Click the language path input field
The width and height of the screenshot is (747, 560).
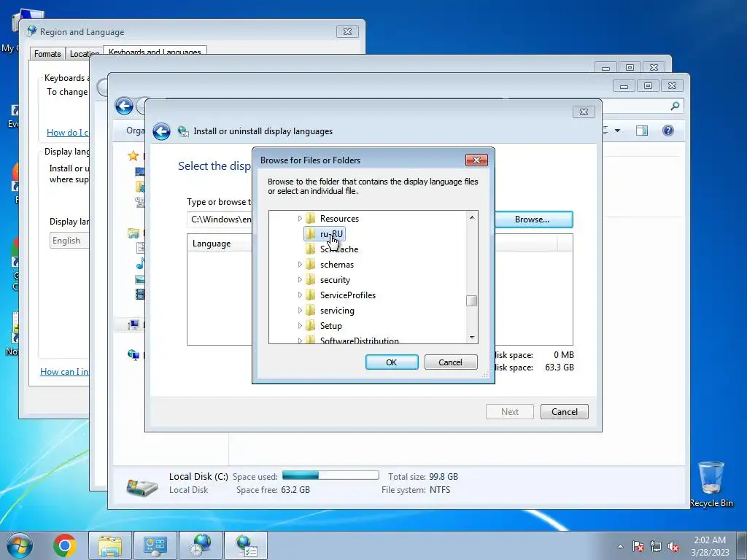[220, 219]
